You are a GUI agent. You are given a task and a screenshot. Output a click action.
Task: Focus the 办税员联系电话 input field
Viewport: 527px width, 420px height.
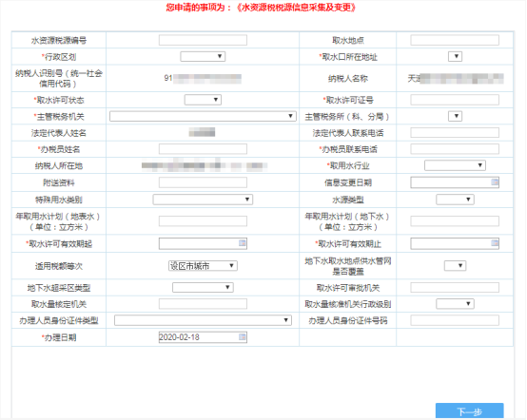pyautogui.click(x=455, y=149)
